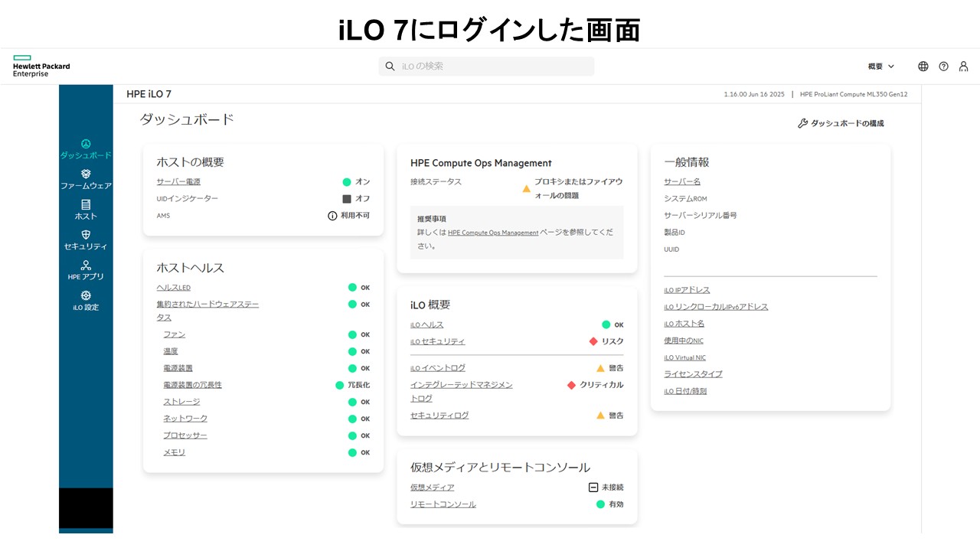Open the ライセンスタイプ link
Viewport: 980px width, 551px height.
coord(693,374)
